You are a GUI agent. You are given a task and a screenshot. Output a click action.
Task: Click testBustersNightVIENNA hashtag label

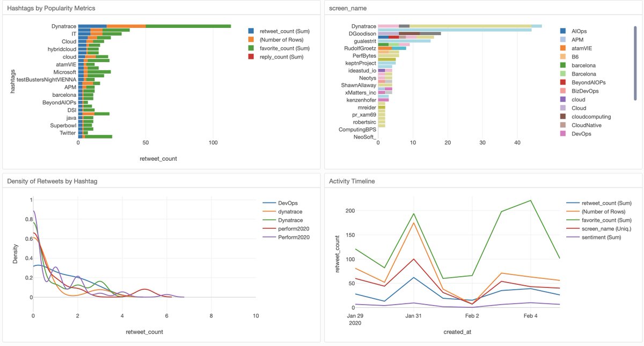[x=46, y=80]
